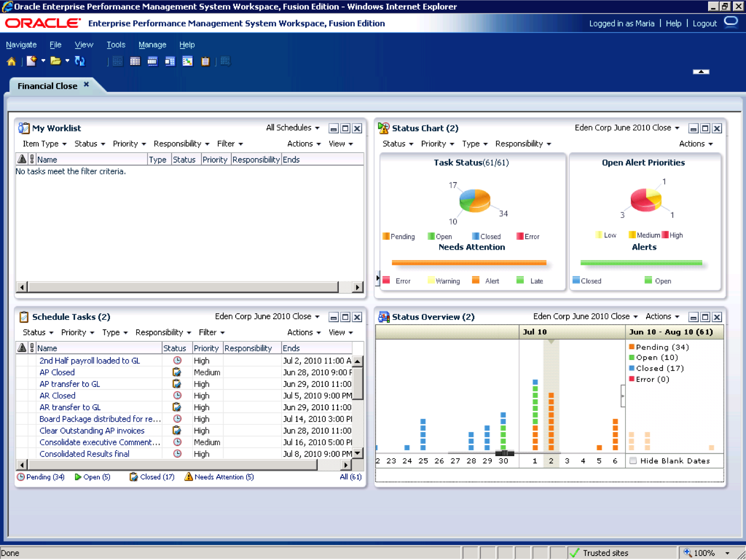The image size is (746, 560).
Task: Open the Navigate menu
Action: point(21,44)
